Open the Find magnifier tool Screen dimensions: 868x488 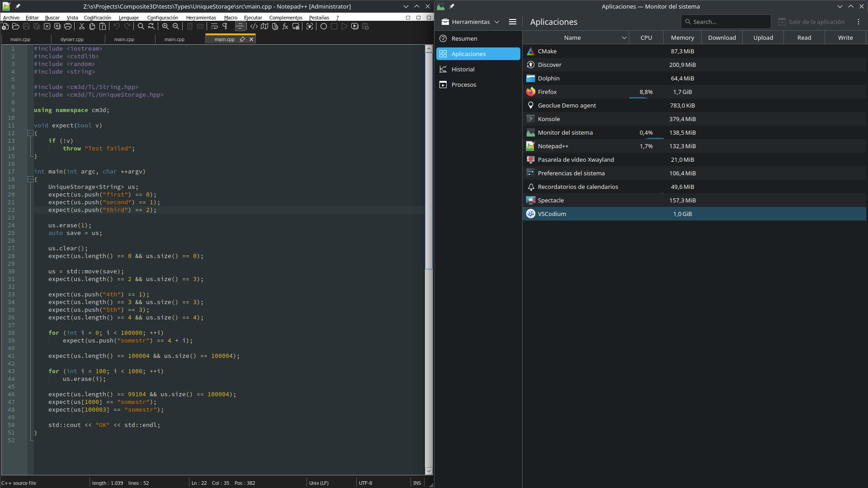(x=141, y=27)
